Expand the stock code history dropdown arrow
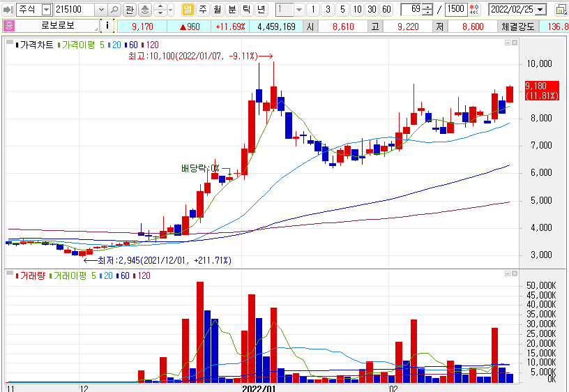Image resolution: width=569 pixels, height=392 pixels. coord(101,10)
